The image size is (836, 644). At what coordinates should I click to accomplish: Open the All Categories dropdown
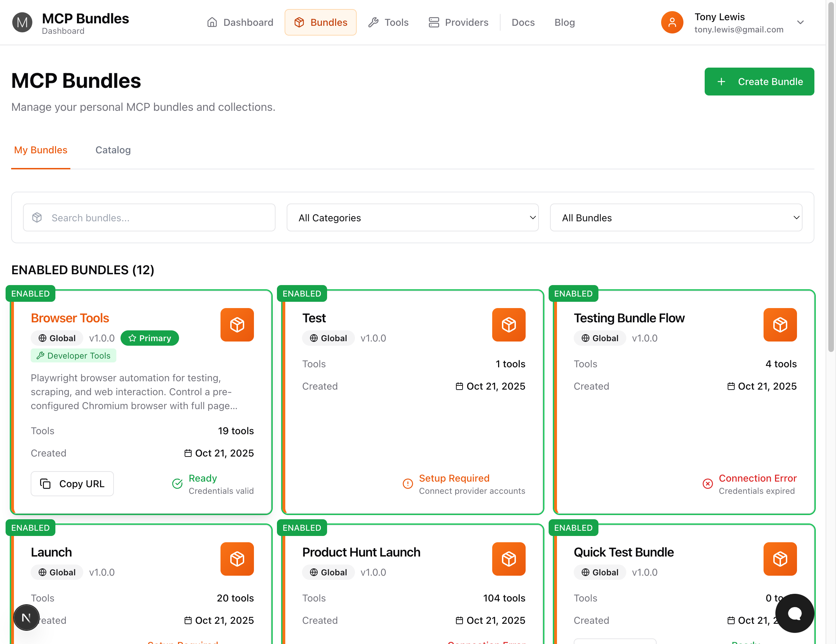click(x=412, y=217)
